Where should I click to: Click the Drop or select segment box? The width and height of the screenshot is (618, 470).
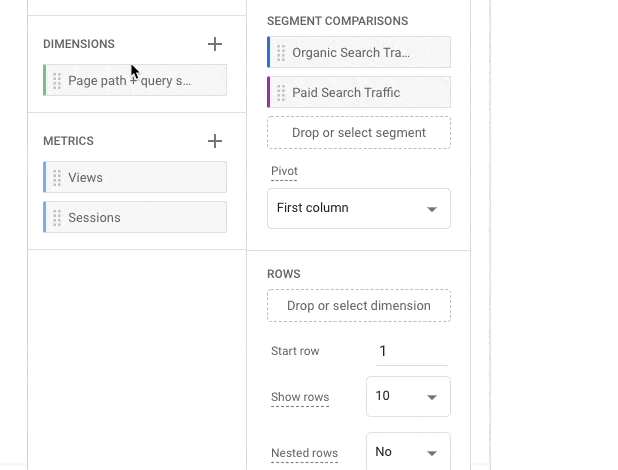coord(358,133)
